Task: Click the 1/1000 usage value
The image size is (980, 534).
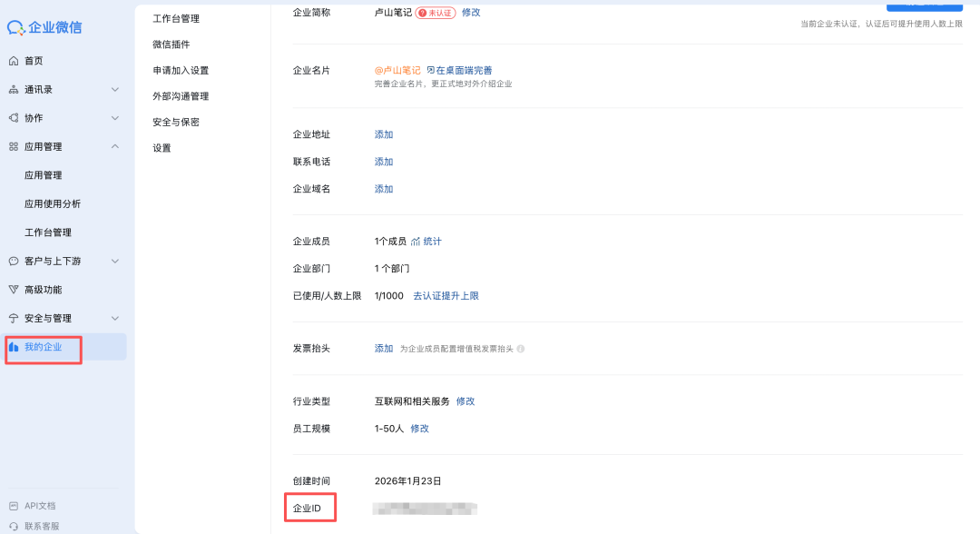Action: tap(388, 296)
